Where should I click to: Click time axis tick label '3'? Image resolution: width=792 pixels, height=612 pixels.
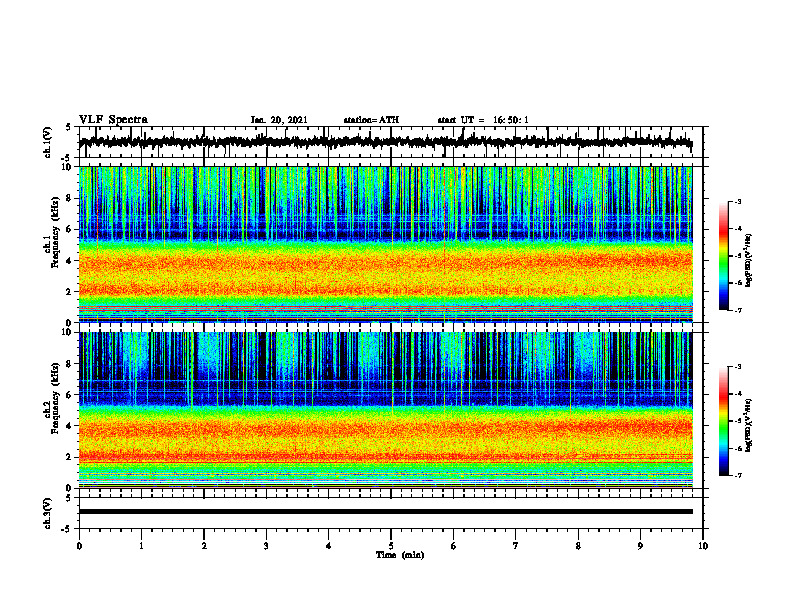point(266,546)
